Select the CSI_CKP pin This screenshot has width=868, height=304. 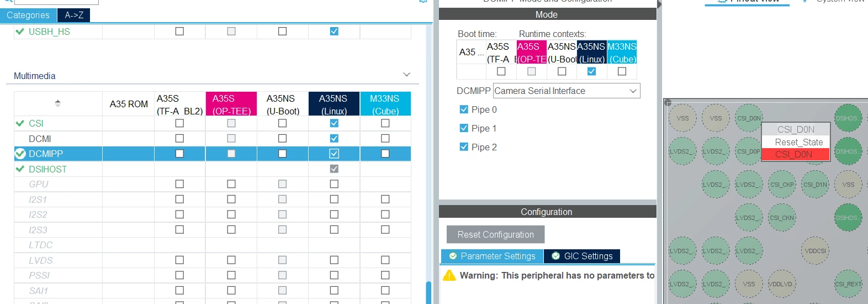tap(782, 185)
